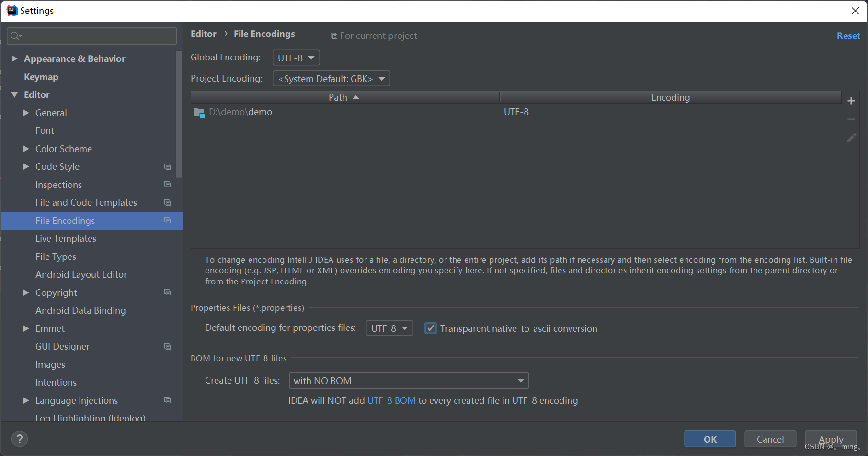Screen dimensions: 868x456
Task: Expand the General tree node
Action: [26, 113]
